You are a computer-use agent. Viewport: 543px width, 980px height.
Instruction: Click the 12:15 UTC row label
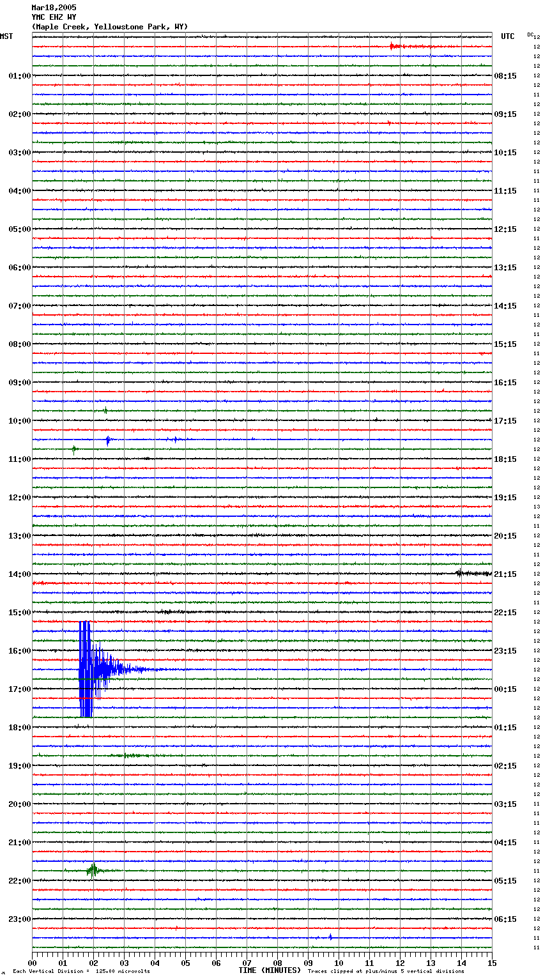pos(505,229)
